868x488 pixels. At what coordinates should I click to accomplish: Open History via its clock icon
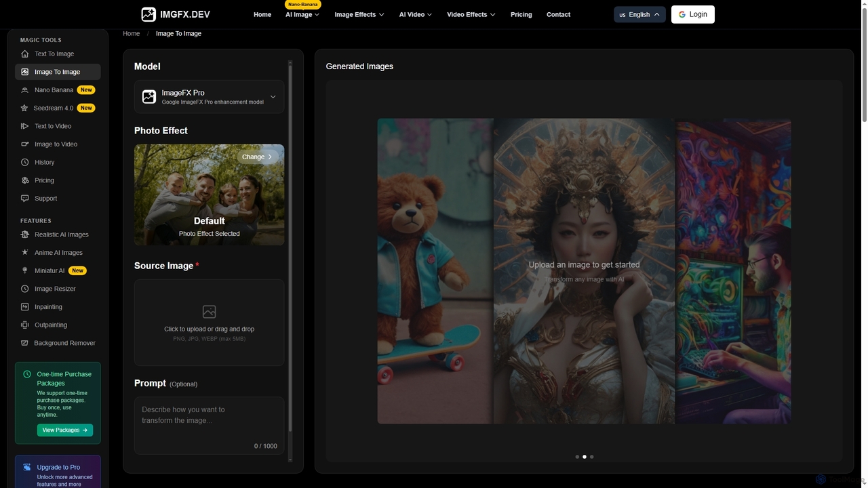point(25,162)
